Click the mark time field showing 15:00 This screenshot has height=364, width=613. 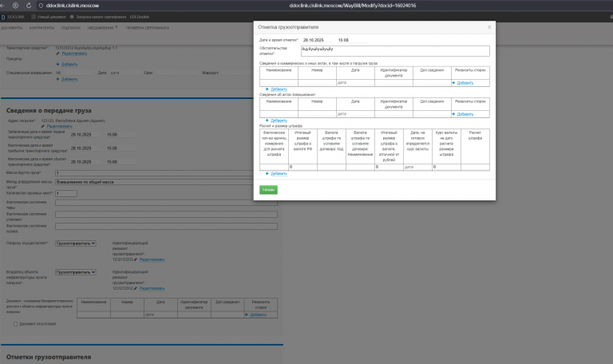click(x=352, y=40)
